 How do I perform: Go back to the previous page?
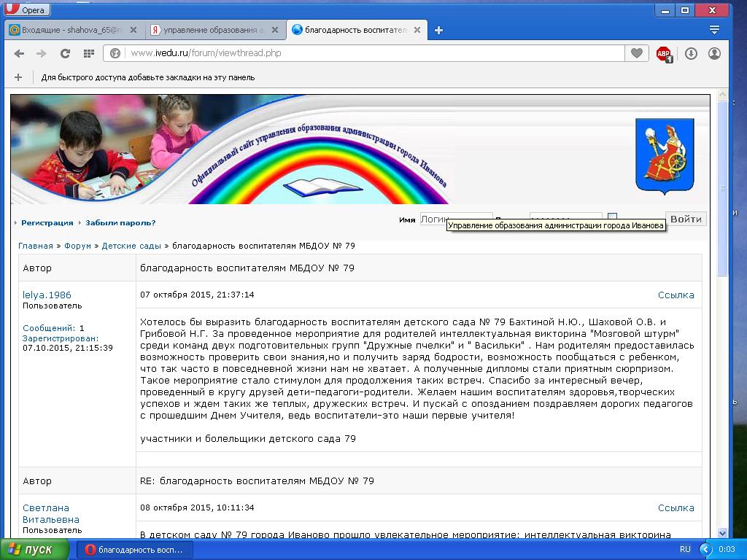(x=19, y=53)
